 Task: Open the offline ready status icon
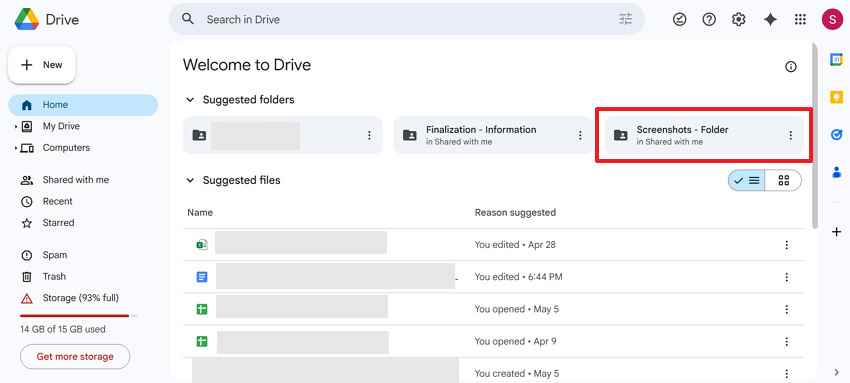(679, 20)
